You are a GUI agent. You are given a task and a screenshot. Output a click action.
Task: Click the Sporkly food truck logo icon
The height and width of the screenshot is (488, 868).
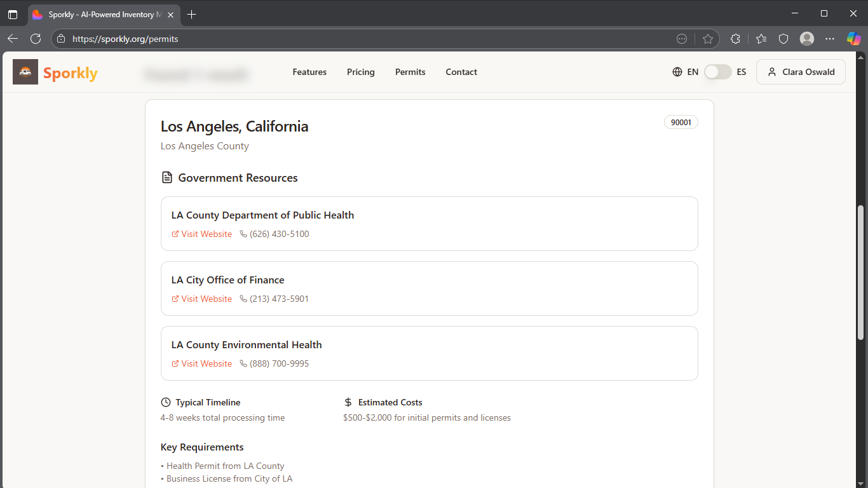(x=25, y=72)
